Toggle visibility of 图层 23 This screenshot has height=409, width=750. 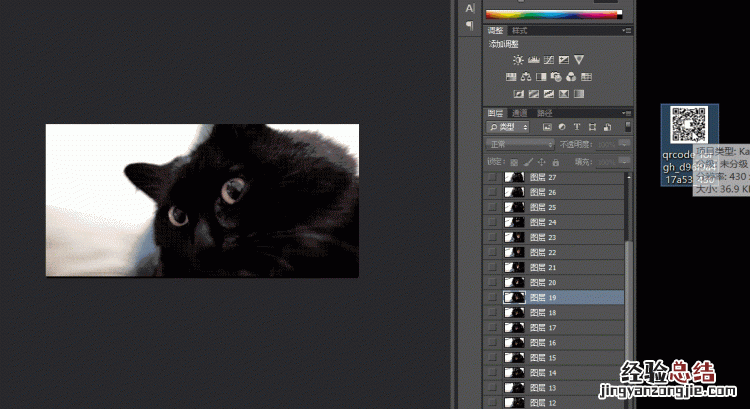pyautogui.click(x=491, y=238)
